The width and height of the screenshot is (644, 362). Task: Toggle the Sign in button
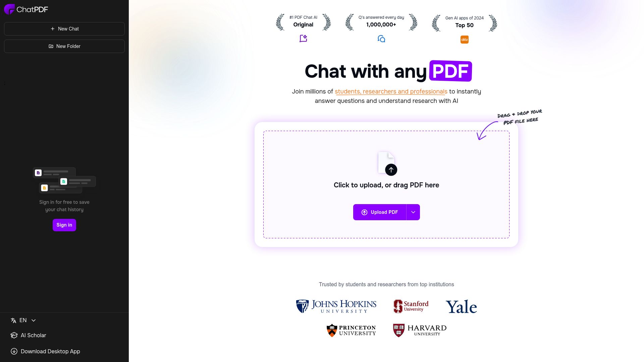coord(64,225)
